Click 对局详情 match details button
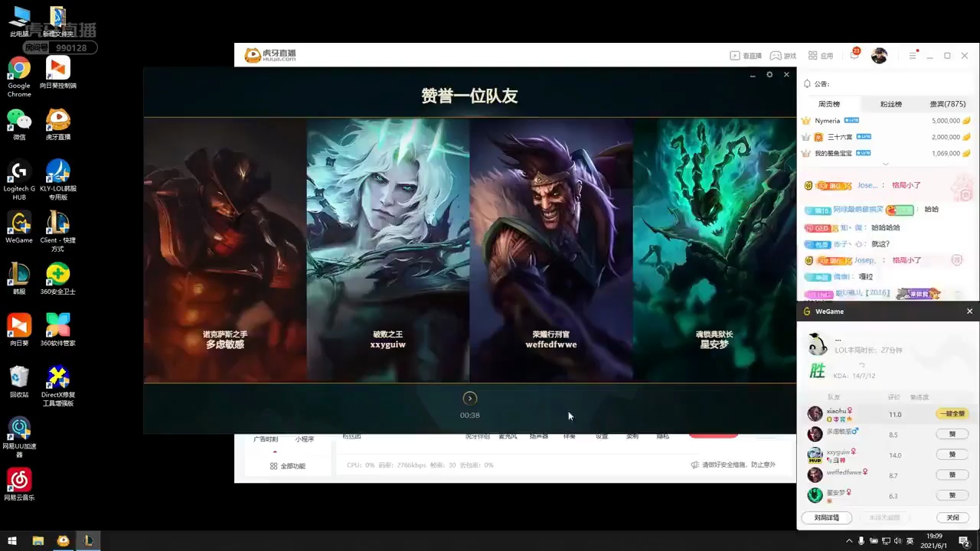This screenshot has height=551, width=980. pos(826,517)
